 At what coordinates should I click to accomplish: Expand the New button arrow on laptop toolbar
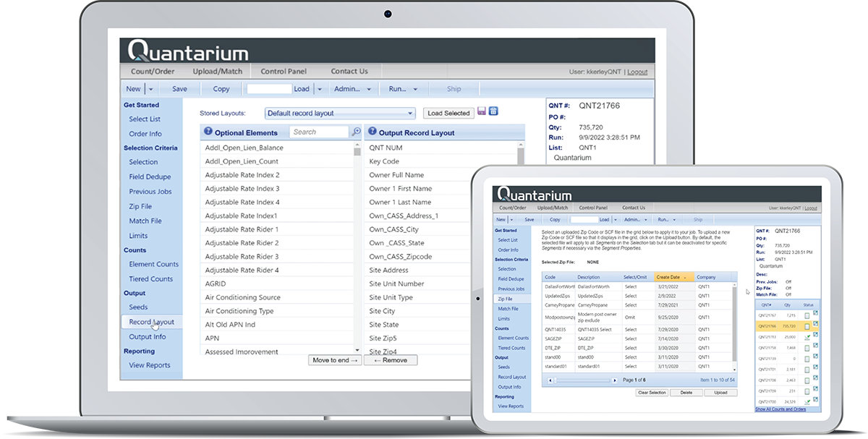[x=150, y=89]
